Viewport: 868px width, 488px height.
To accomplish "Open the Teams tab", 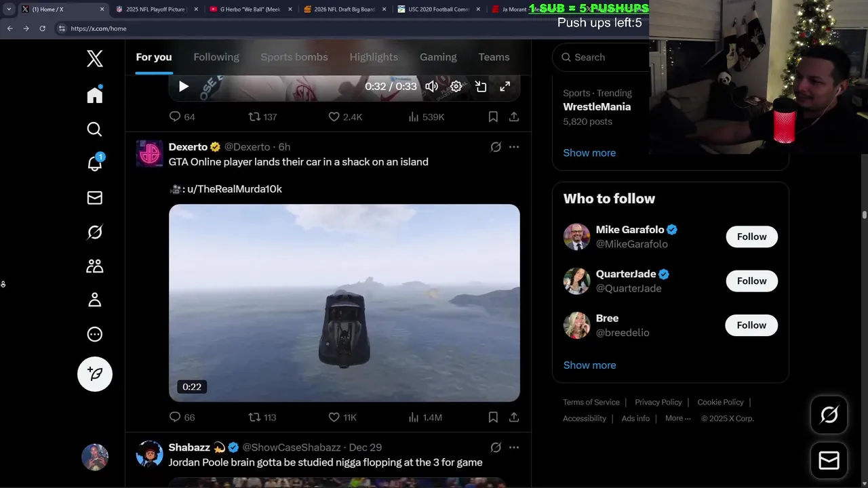I will tap(494, 57).
